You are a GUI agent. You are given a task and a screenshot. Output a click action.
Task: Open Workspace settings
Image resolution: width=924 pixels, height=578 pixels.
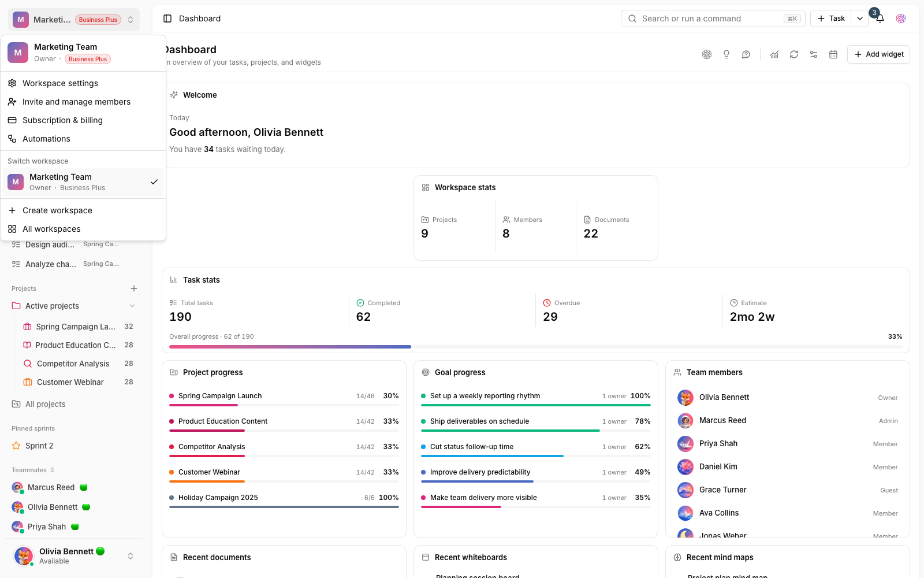pos(83,83)
